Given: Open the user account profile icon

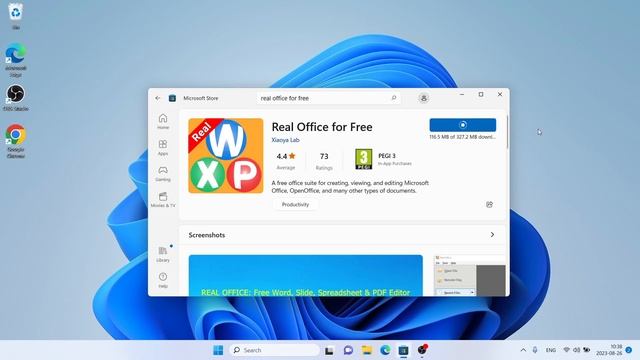Looking at the screenshot, I should point(424,98).
